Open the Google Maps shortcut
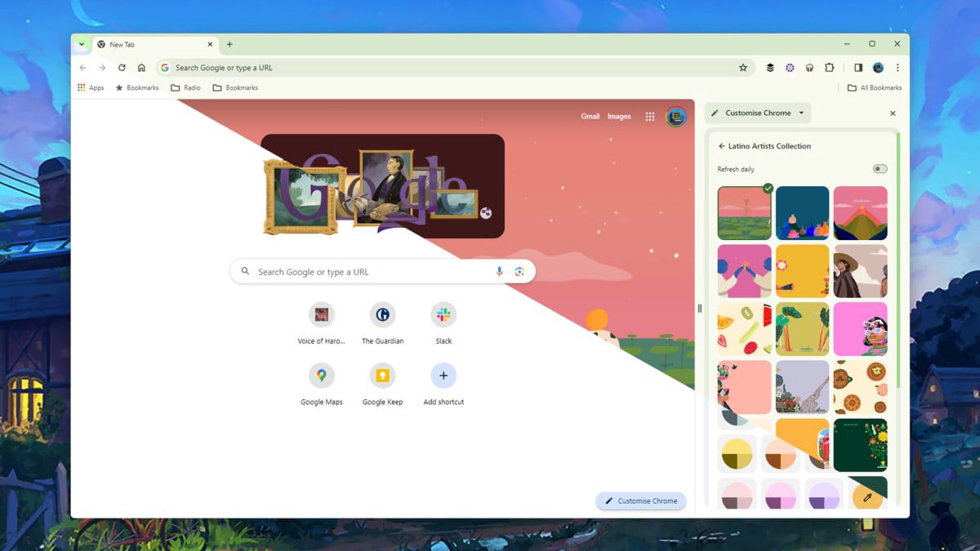980x551 pixels. 322,384
